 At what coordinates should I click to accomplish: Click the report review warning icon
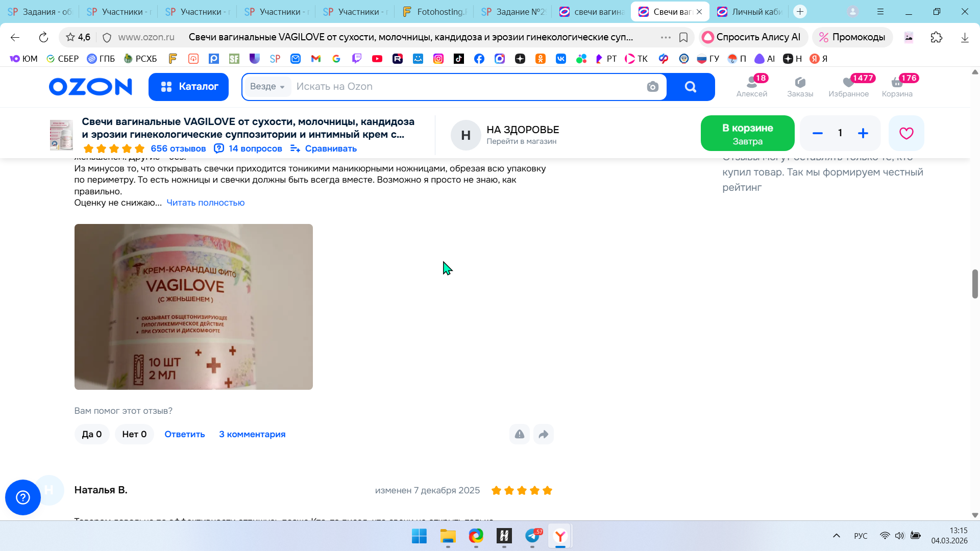point(519,434)
